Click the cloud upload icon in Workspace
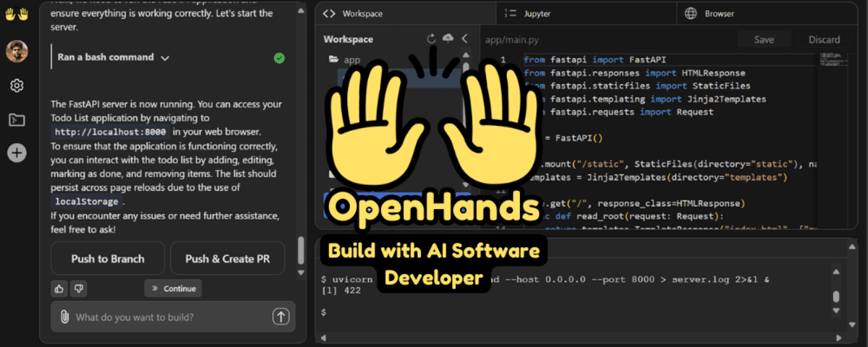868x347 pixels. tap(448, 39)
